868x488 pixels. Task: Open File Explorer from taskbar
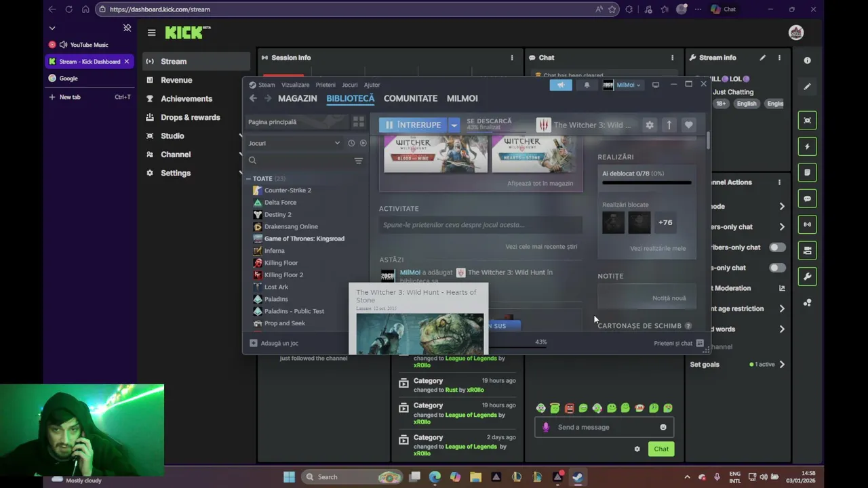475,476
